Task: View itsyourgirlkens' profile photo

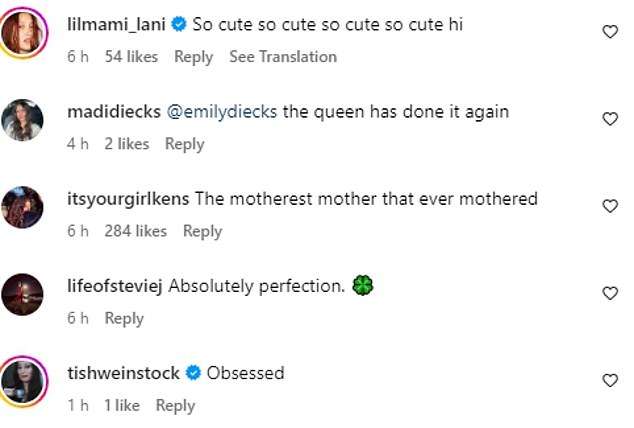Action: point(22,207)
